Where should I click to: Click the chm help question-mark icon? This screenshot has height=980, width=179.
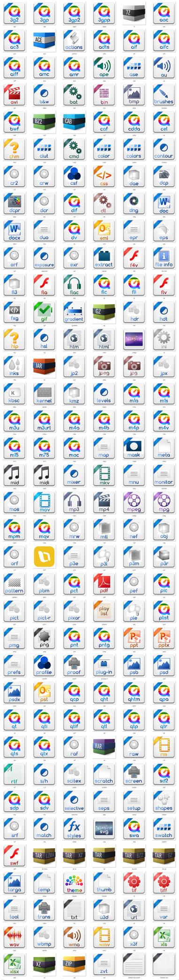click(x=14, y=150)
